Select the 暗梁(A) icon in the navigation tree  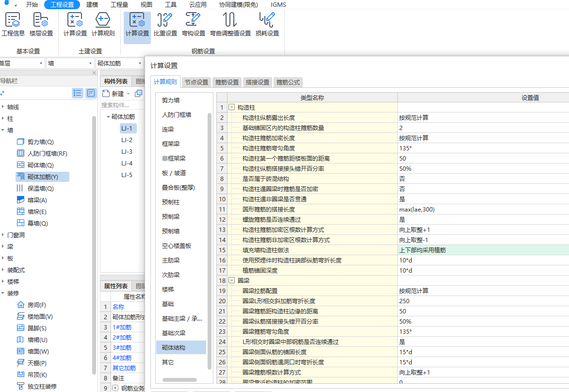21,199
